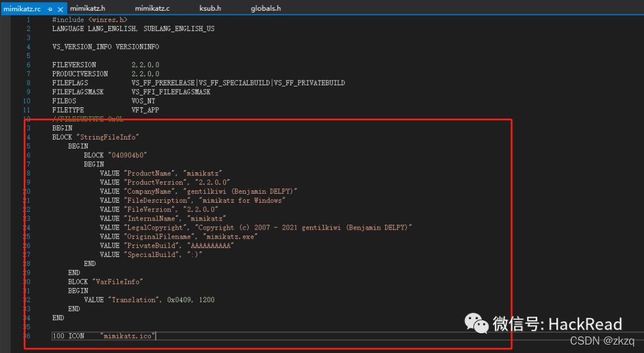Toggle the pin icon on mimikatz.rc tab

[49, 9]
